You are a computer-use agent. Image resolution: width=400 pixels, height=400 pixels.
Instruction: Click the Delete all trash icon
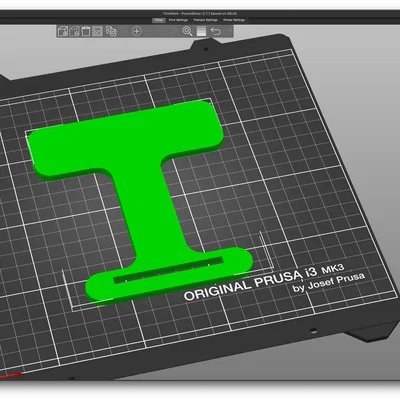click(86, 31)
